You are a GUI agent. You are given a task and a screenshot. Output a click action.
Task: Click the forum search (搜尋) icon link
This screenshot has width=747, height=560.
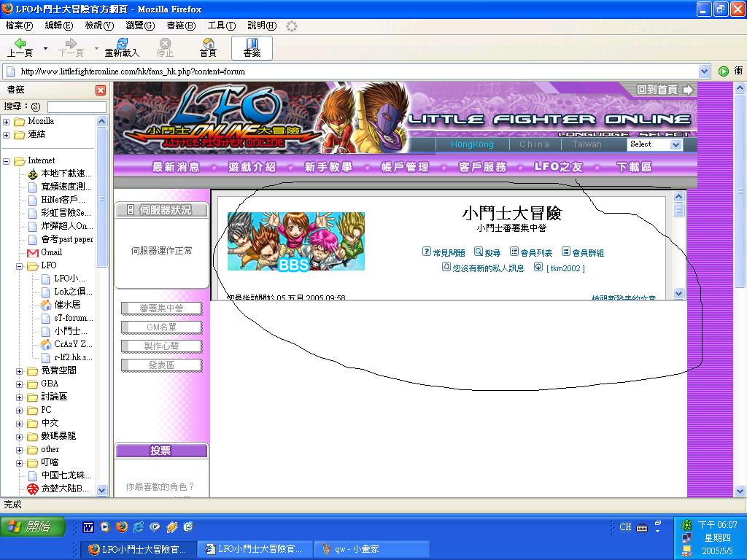pos(479,252)
